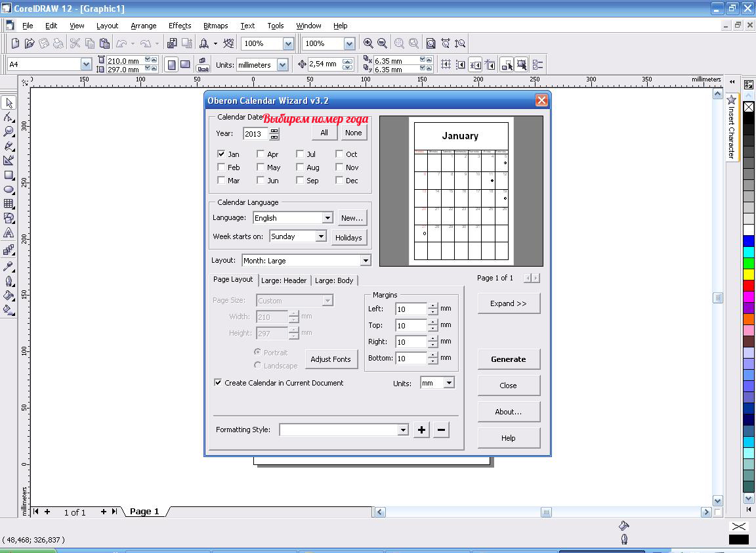
Task: Click the Import icon in standard toolbar
Action: click(x=172, y=43)
